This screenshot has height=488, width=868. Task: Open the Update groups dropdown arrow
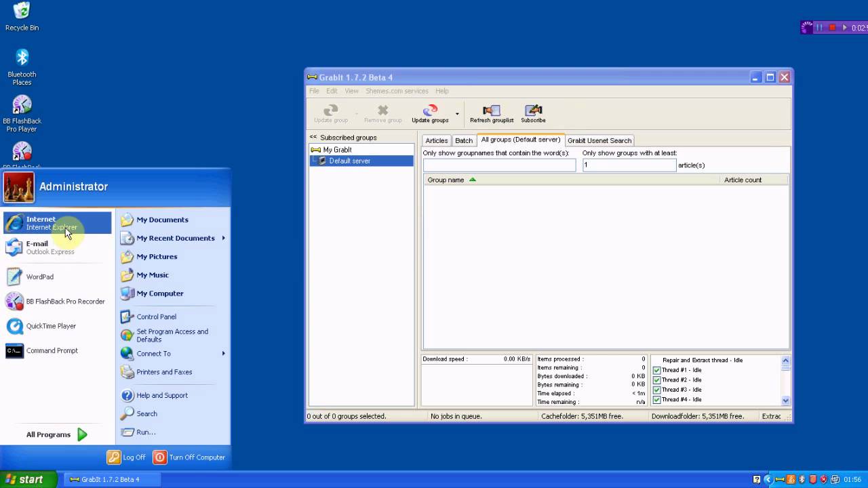click(457, 114)
